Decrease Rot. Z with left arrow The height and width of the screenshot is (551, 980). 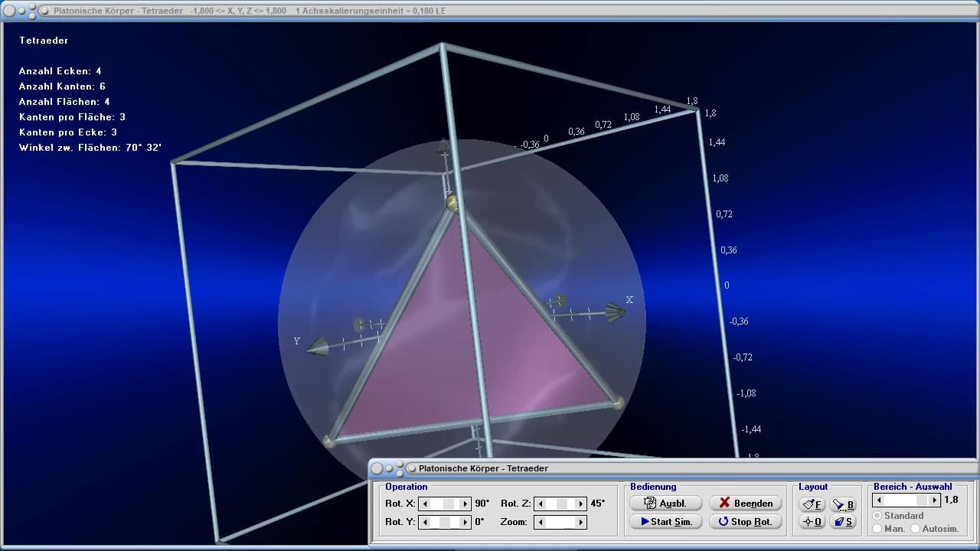[541, 504]
